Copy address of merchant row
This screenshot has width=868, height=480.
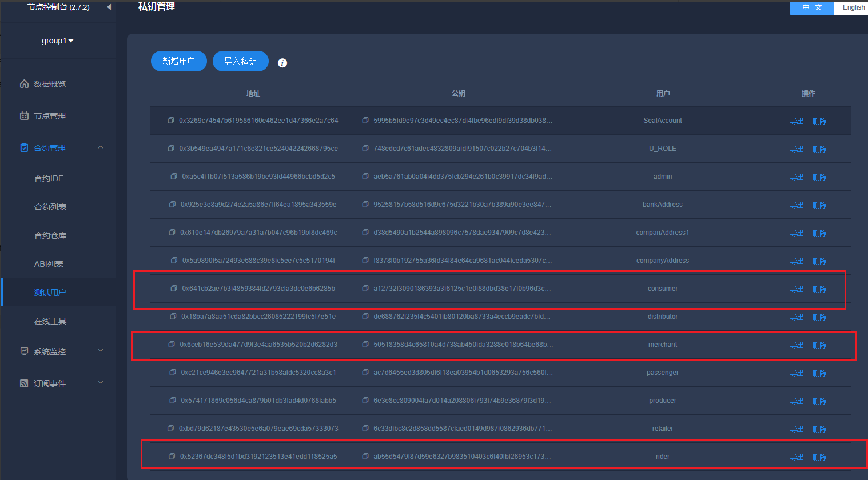(171, 345)
